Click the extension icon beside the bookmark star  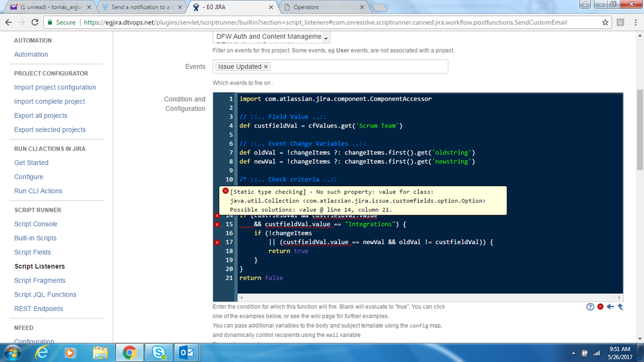pos(621,23)
